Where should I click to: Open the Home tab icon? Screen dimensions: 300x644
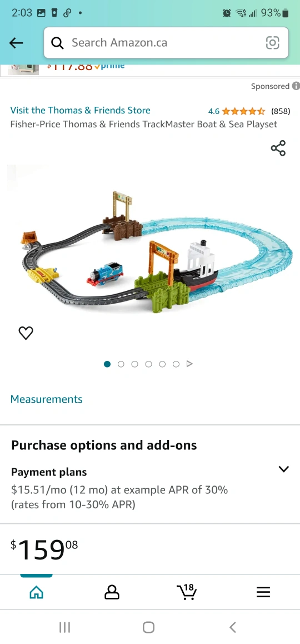coord(37,592)
